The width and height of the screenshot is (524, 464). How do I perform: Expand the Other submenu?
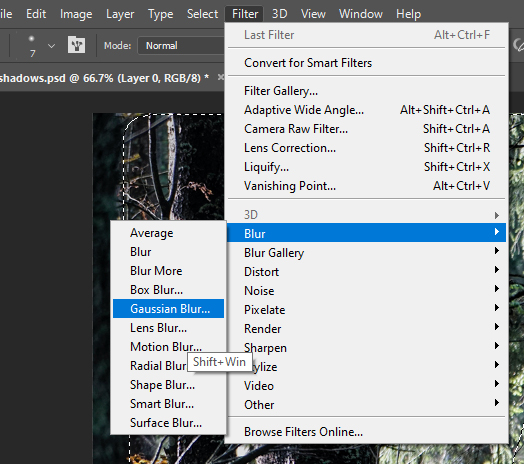[367, 405]
